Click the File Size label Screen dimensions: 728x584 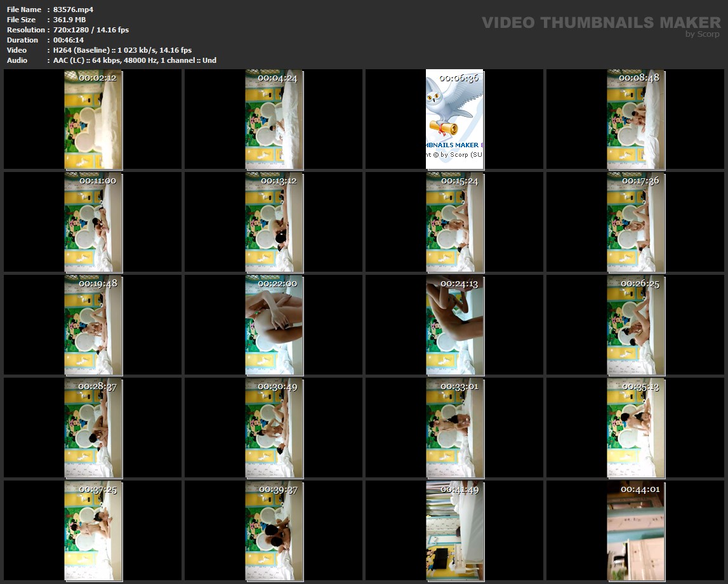[x=21, y=20]
